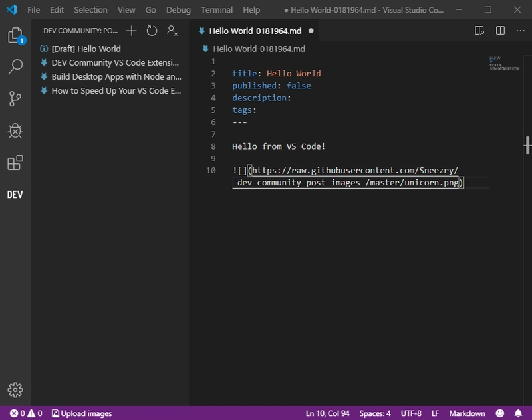Open the View menu
The image size is (532, 420).
(126, 10)
